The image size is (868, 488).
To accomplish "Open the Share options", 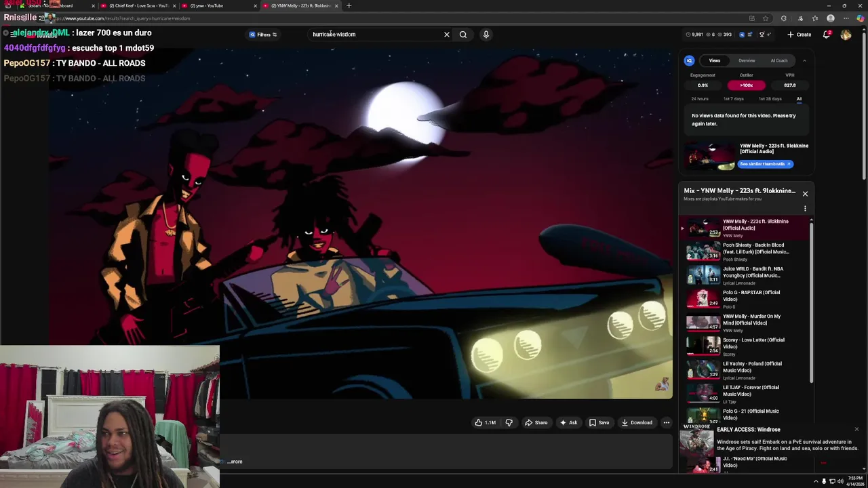I will (x=536, y=422).
